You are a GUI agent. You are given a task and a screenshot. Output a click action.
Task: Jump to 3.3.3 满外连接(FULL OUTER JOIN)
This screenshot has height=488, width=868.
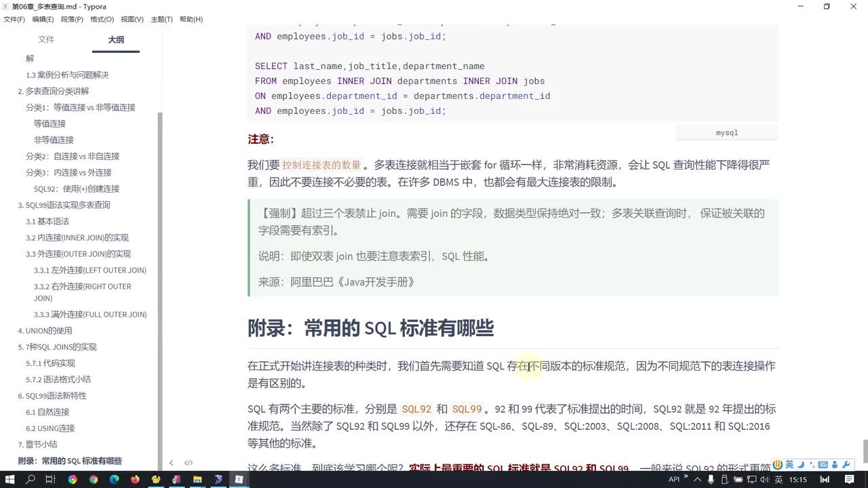[x=90, y=314]
